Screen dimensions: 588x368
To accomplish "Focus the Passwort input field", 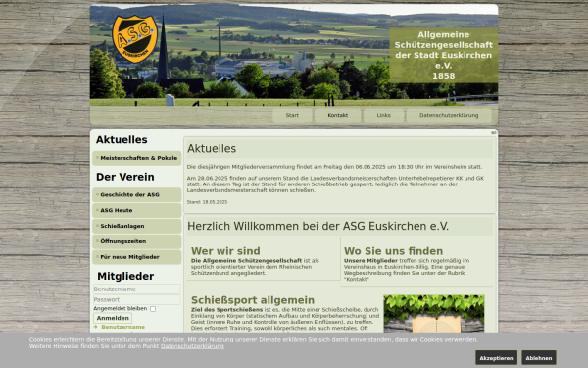I will (136, 299).
